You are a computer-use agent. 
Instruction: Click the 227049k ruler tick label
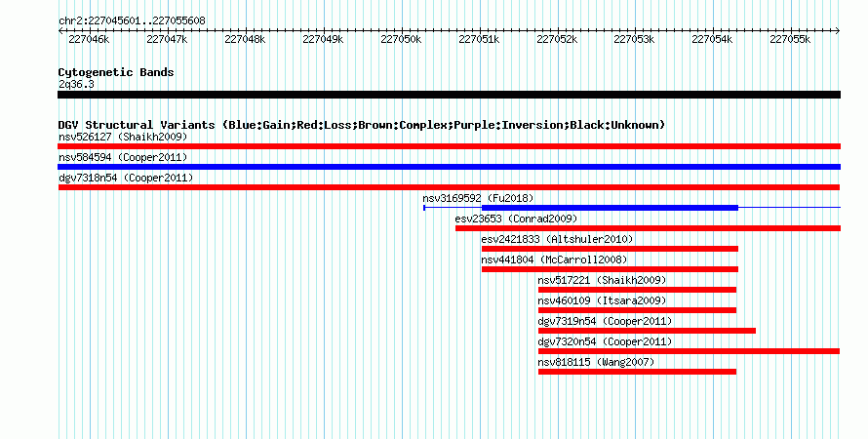coord(323,39)
